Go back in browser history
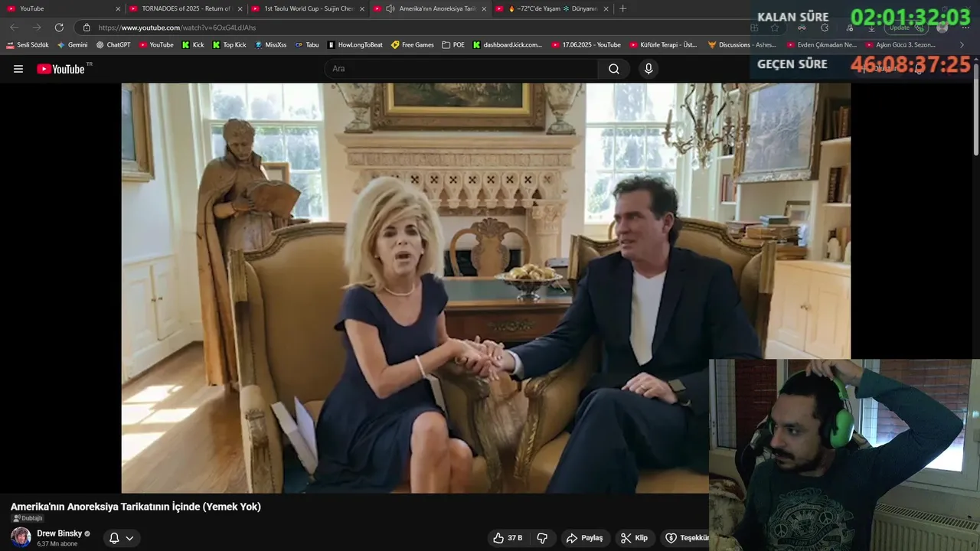 click(14, 28)
